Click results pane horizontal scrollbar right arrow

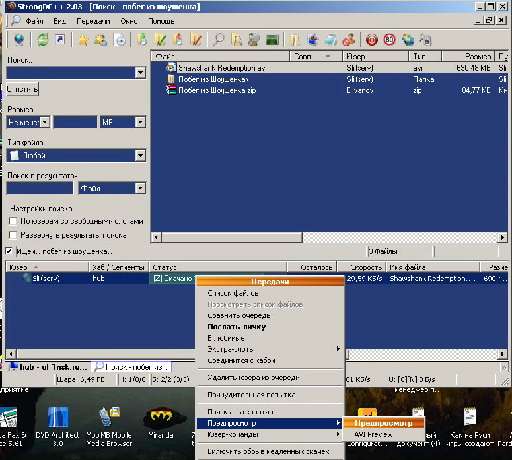[502, 237]
